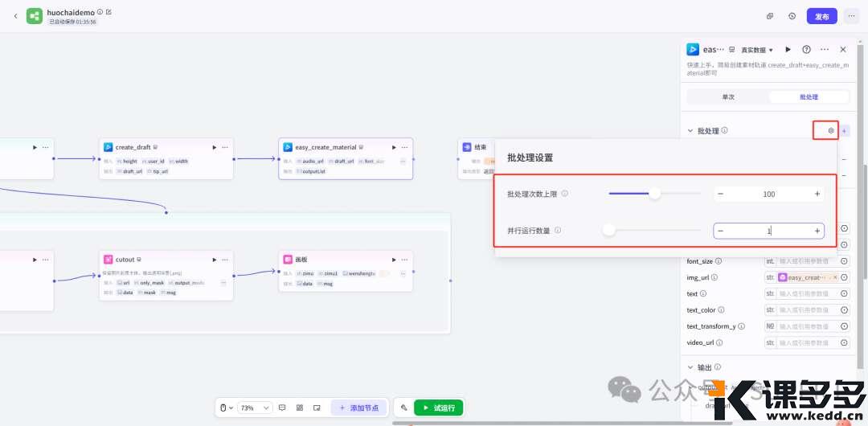Click the history clock icon in header

(792, 16)
